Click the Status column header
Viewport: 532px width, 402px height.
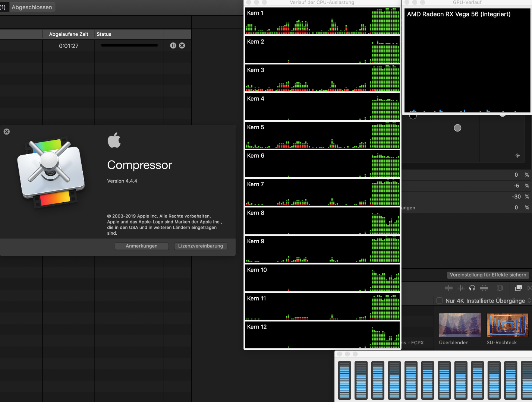click(x=104, y=34)
